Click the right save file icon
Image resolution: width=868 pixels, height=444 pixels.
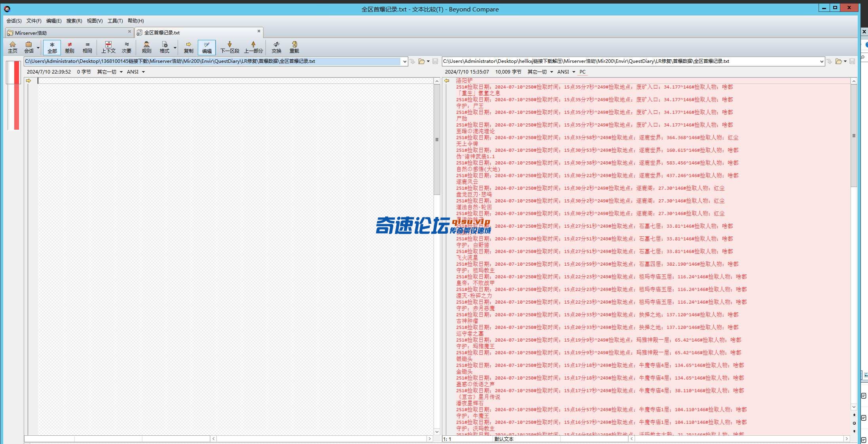pyautogui.click(x=852, y=61)
